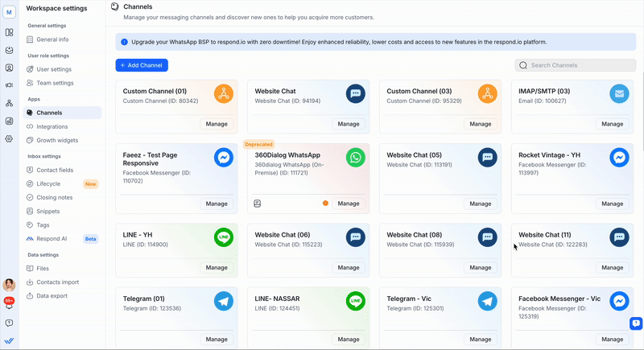Click the template icon on 360Dialog WhatsApp card
This screenshot has height=350, width=644.
pyautogui.click(x=258, y=204)
